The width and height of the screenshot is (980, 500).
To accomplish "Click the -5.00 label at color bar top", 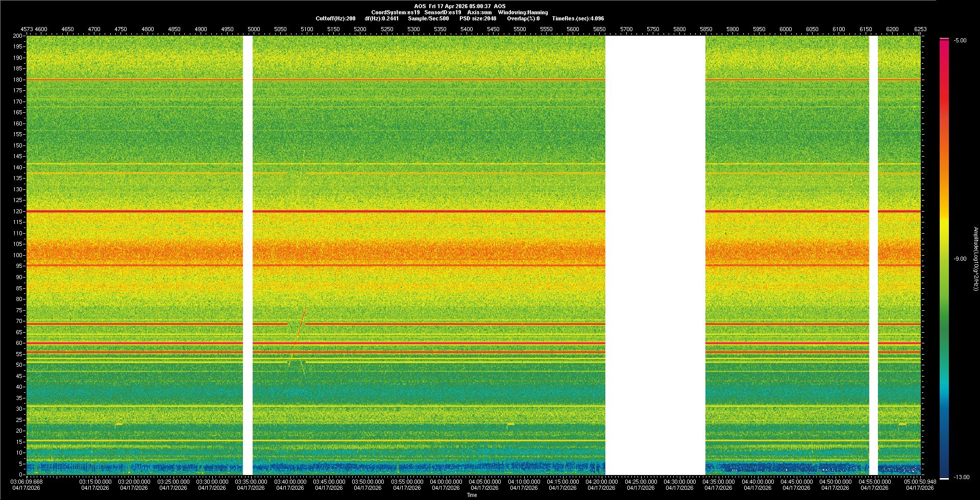I will pyautogui.click(x=960, y=41).
